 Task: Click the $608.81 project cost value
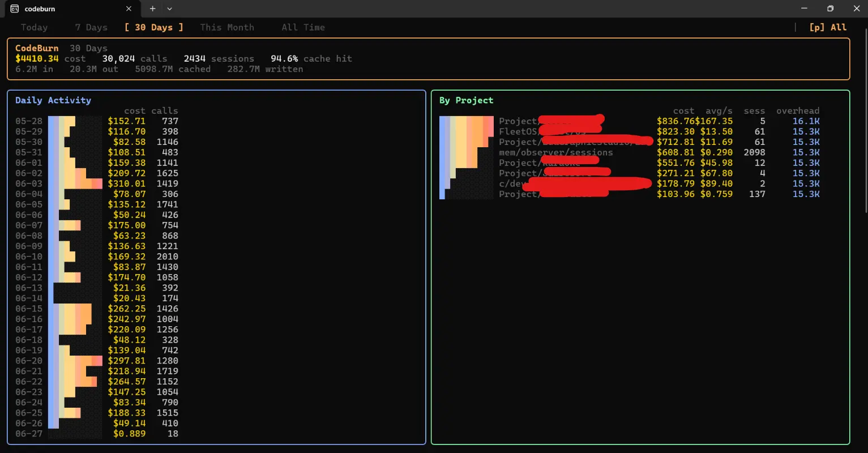(676, 152)
